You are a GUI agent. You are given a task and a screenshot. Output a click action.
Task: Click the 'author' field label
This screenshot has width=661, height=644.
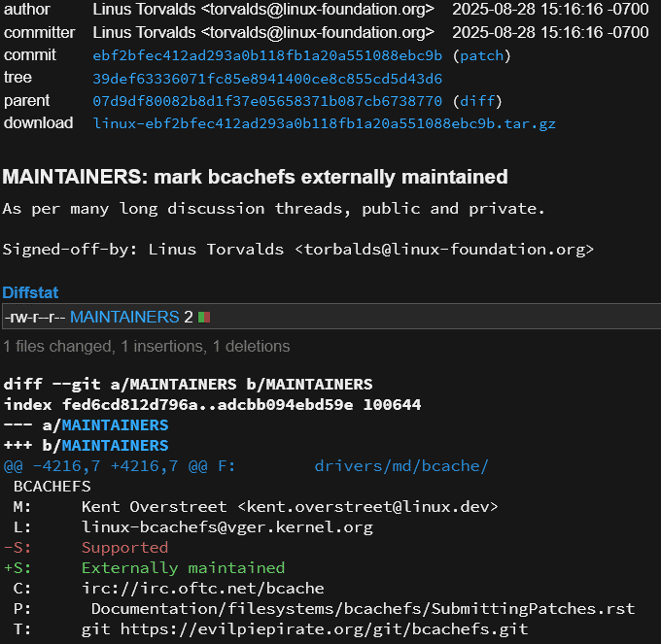pyautogui.click(x=27, y=10)
